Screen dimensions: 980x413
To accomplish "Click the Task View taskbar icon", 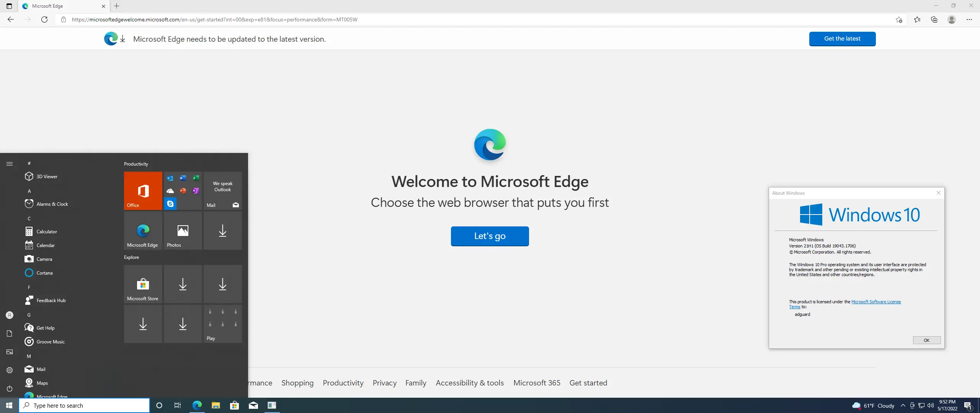I will 177,405.
